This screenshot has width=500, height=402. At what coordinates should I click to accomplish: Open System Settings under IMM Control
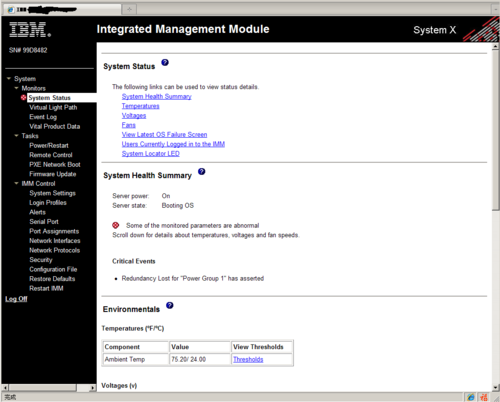pyautogui.click(x=52, y=193)
